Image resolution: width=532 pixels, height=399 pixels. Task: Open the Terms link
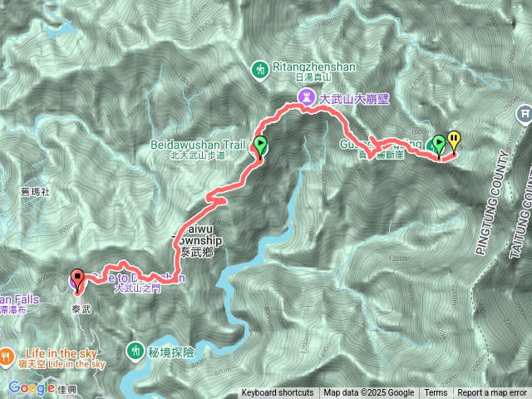436,393
